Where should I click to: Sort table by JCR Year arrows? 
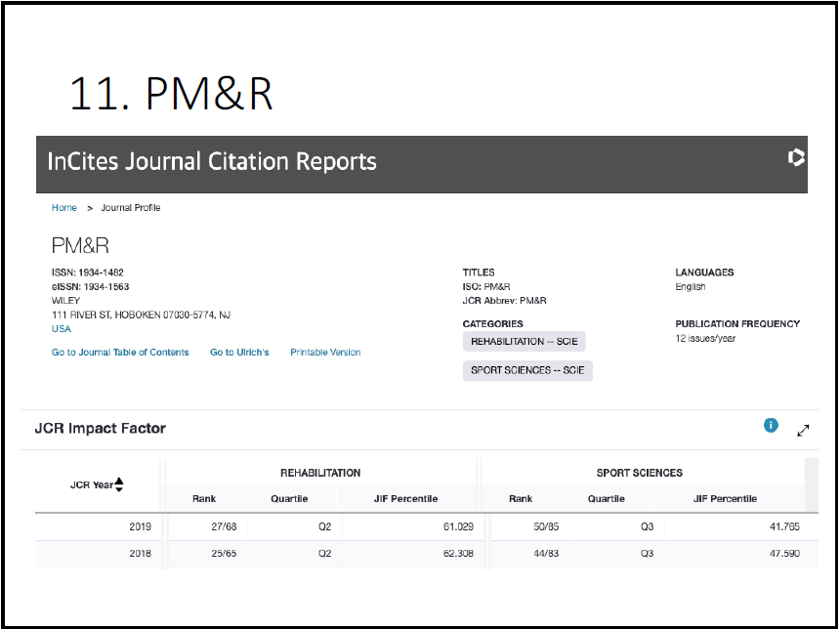tap(119, 484)
